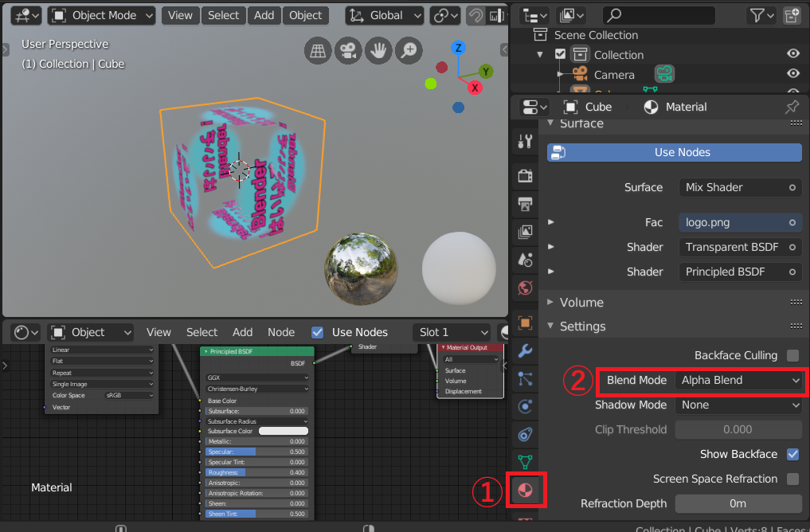Open the Object Constraints properties tab
The width and height of the screenshot is (810, 532).
525,435
